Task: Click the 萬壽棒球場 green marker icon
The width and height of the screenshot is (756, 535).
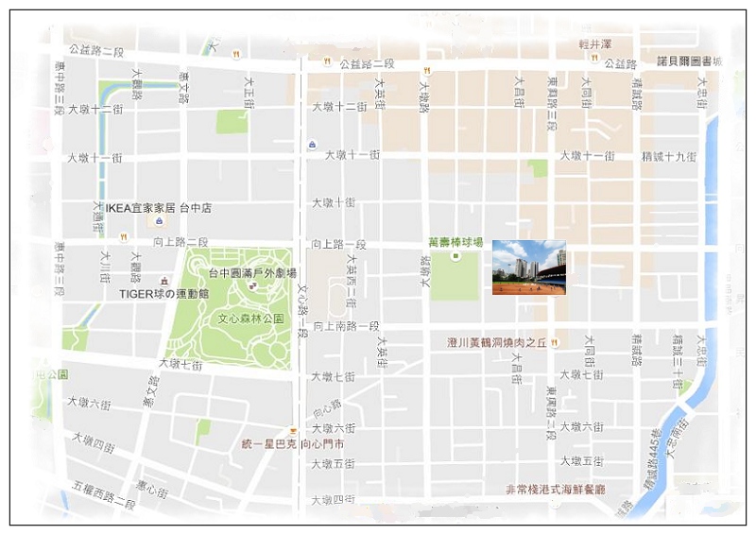Action: point(454,255)
